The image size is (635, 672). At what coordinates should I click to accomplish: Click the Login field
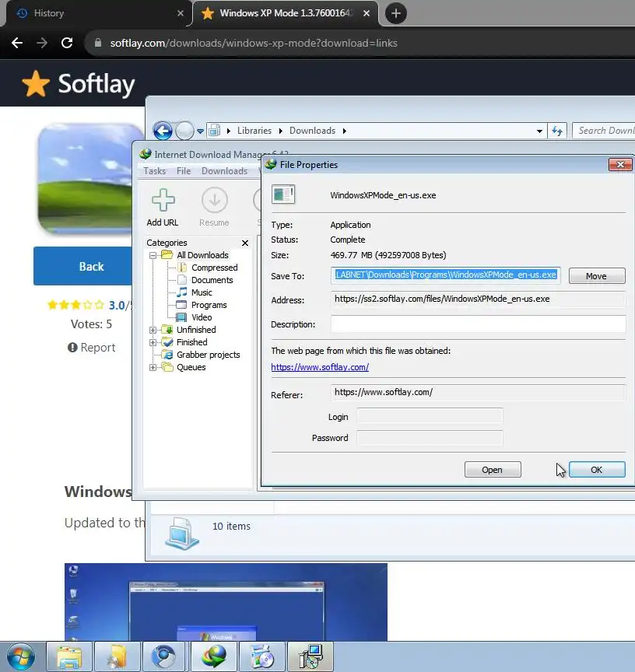[430, 416]
